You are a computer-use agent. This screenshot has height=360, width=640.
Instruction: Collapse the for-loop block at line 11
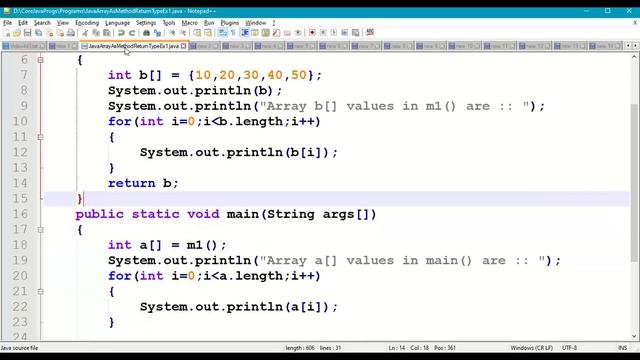tap(40, 137)
